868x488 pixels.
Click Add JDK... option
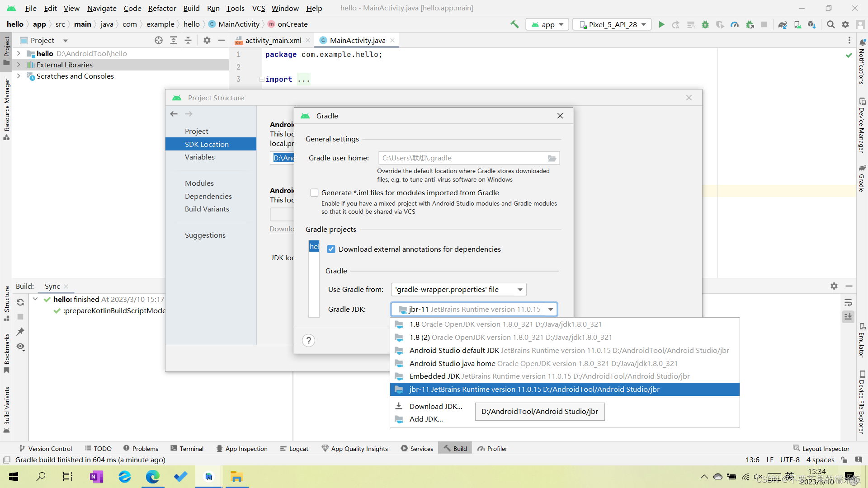pyautogui.click(x=426, y=419)
